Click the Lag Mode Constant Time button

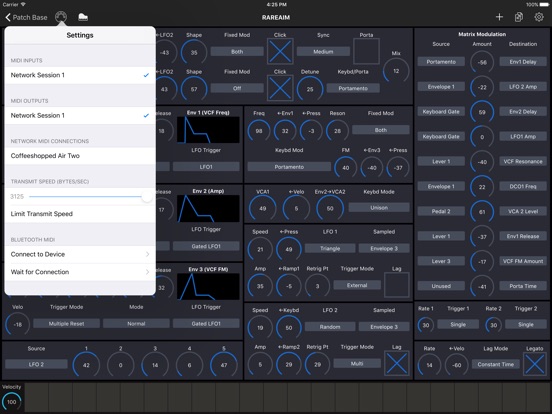[x=495, y=364]
